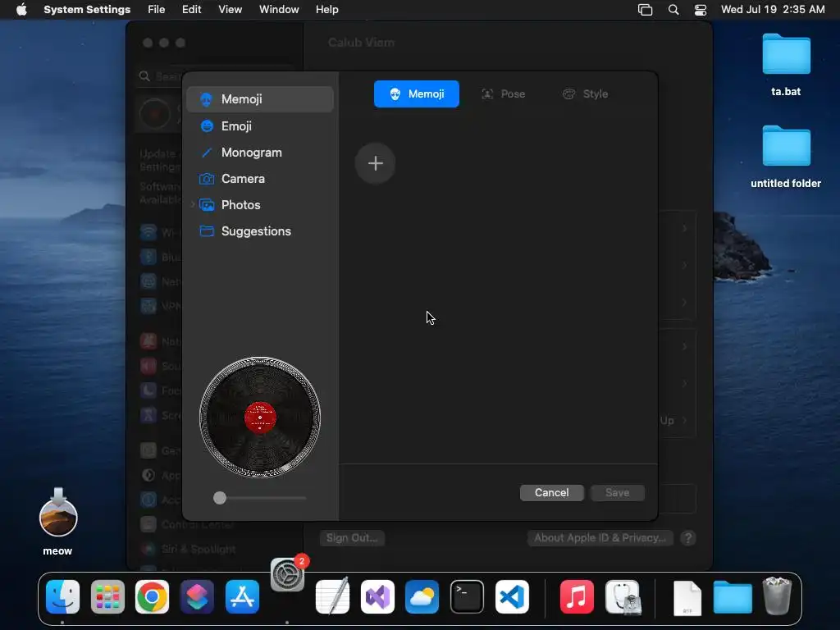Switch to the Style tab
The image size is (840, 630).
pyautogui.click(x=585, y=94)
